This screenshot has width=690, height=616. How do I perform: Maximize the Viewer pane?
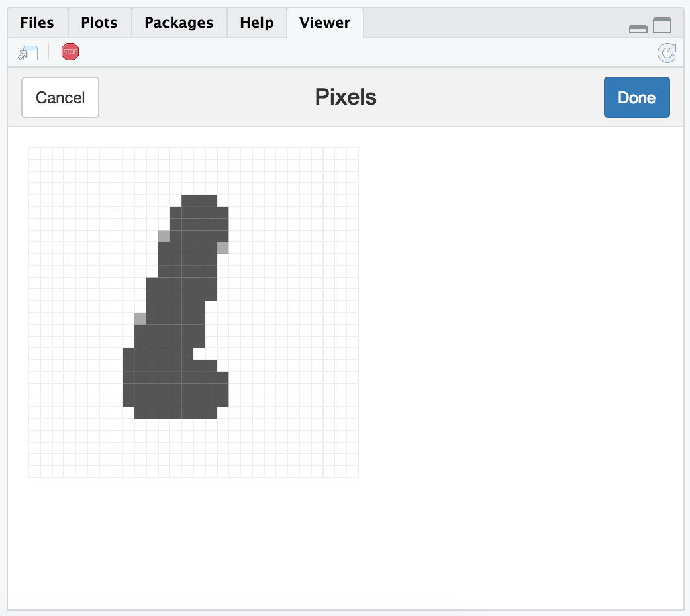[662, 26]
